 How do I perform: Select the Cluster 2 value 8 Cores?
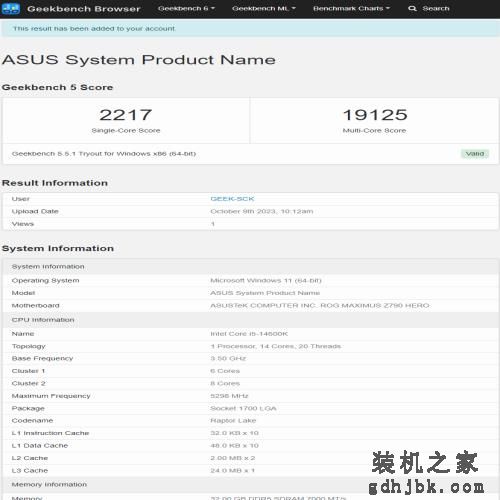click(x=225, y=384)
